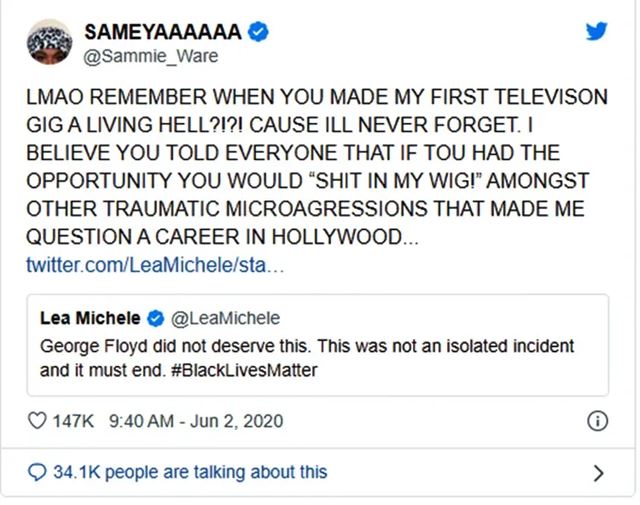Click the Twitter bird logo

coord(597,31)
